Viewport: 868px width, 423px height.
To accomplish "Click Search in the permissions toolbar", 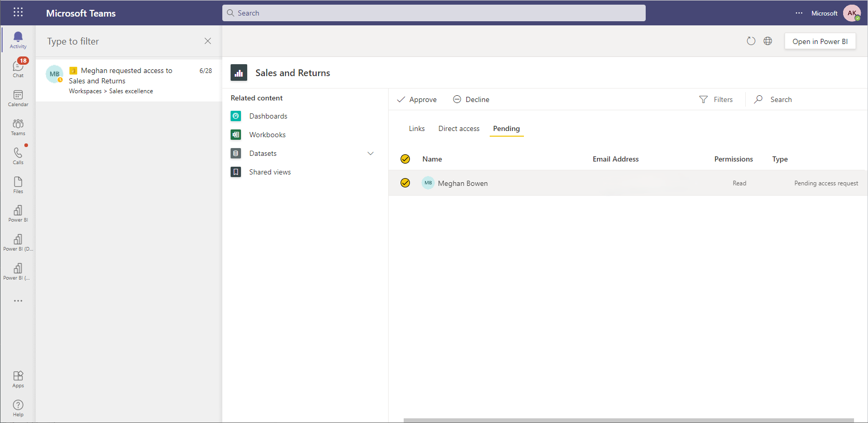I will pos(773,99).
